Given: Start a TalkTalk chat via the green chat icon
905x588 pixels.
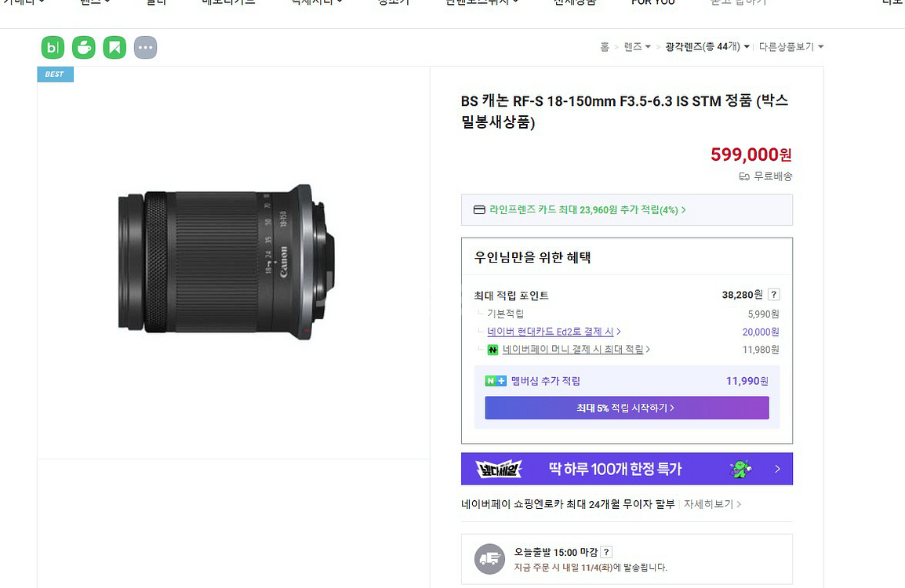Looking at the screenshot, I should pyautogui.click(x=83, y=47).
